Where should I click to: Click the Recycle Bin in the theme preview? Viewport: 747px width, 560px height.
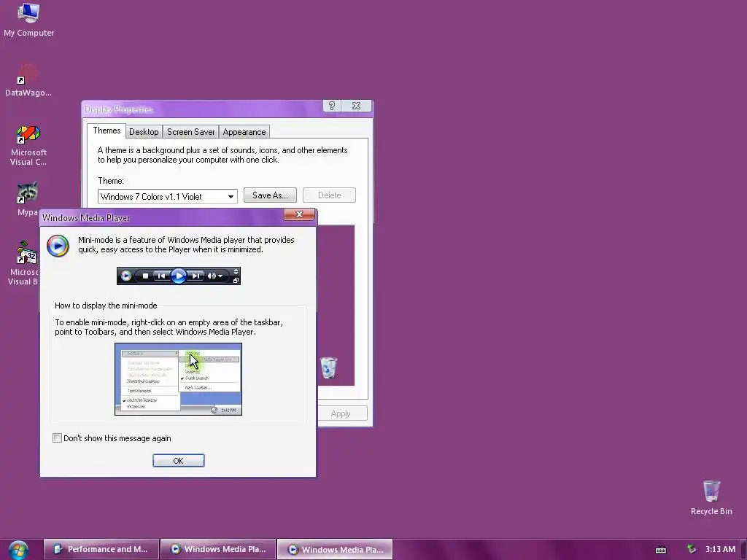pyautogui.click(x=328, y=367)
